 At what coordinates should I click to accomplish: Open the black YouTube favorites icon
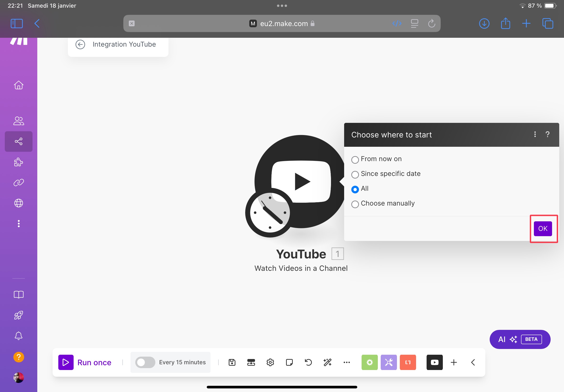pyautogui.click(x=435, y=362)
